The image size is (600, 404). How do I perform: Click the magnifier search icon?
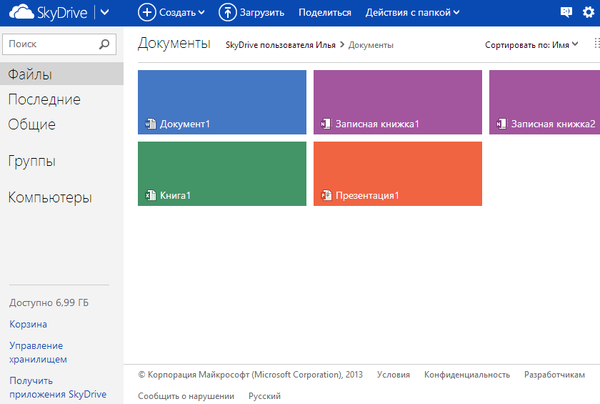pos(104,44)
